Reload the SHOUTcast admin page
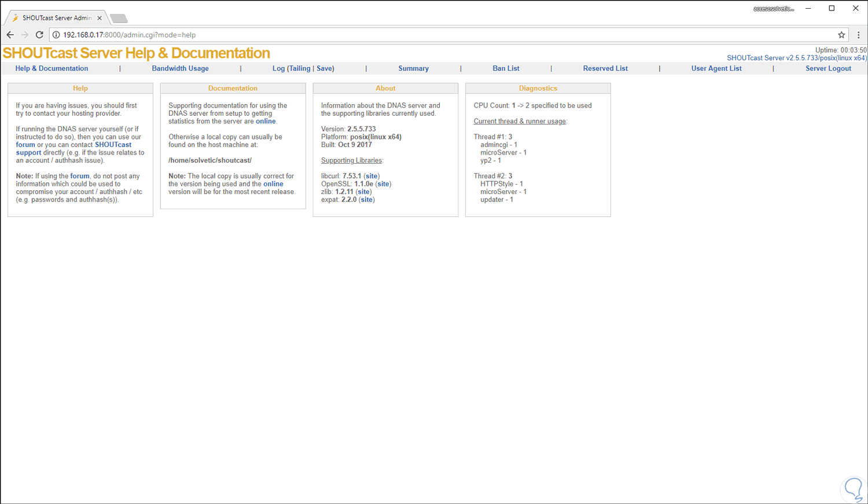Screen dimensions: 868x504 (x=39, y=35)
